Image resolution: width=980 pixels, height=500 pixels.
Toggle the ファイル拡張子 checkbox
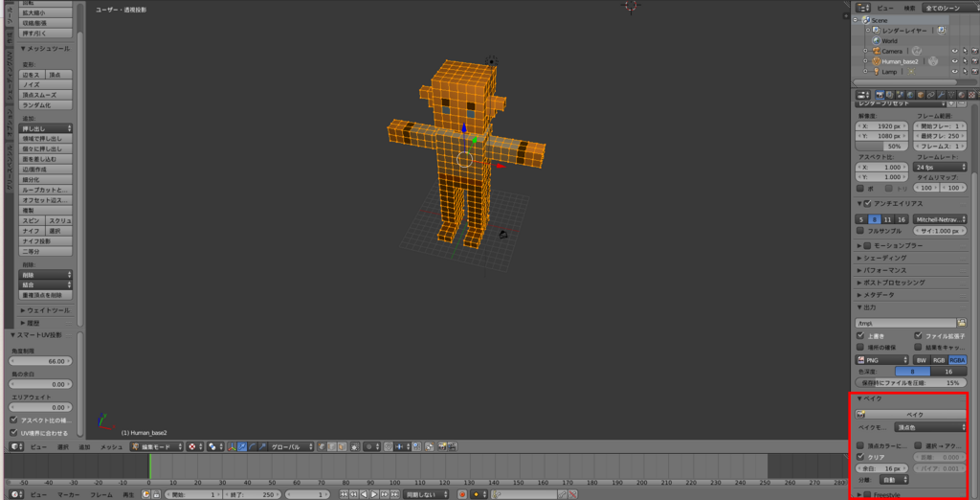point(918,335)
